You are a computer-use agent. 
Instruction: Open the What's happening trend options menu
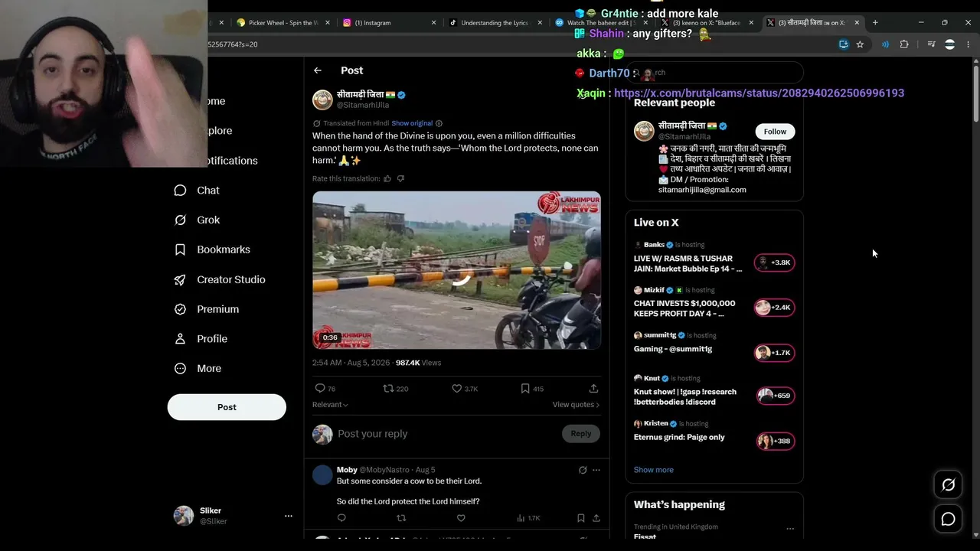coord(790,529)
